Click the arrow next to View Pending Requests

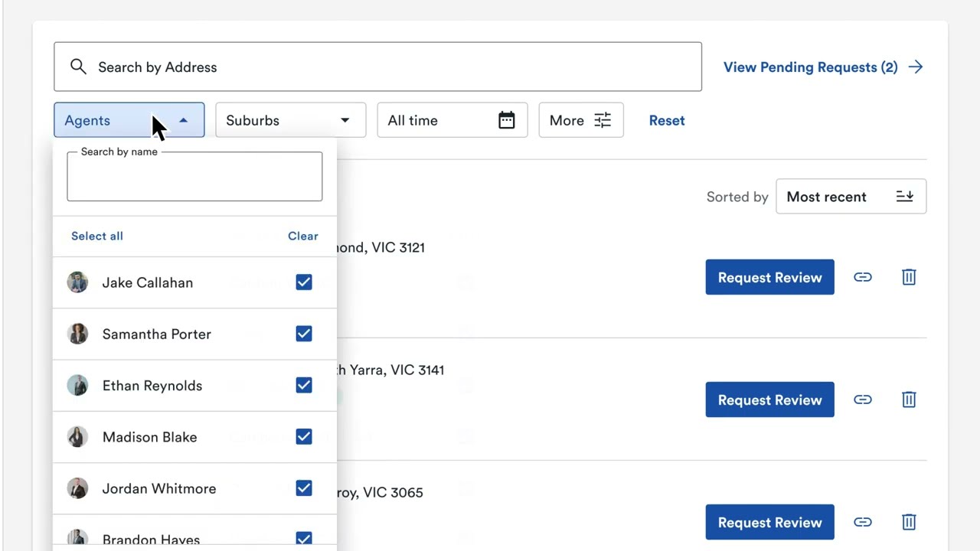[x=916, y=67]
